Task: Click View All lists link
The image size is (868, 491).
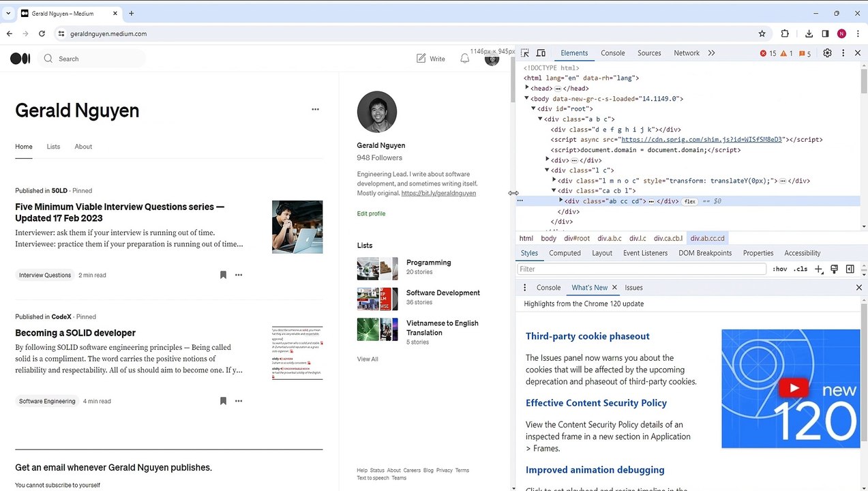Action: coord(368,359)
